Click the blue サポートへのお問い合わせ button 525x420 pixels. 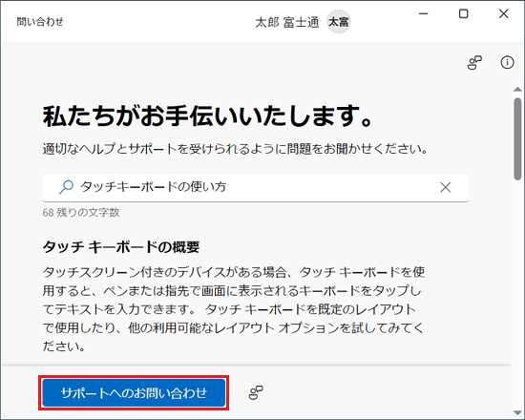pos(134,392)
